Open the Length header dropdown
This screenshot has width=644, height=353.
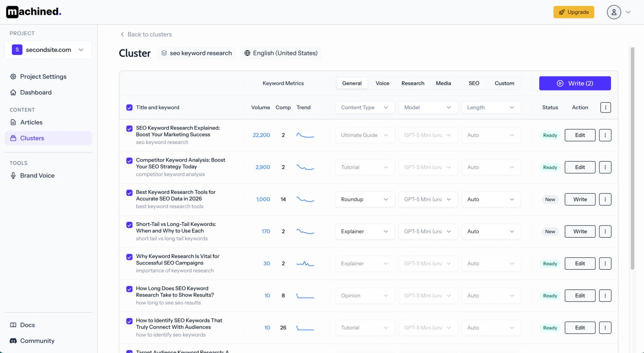491,107
